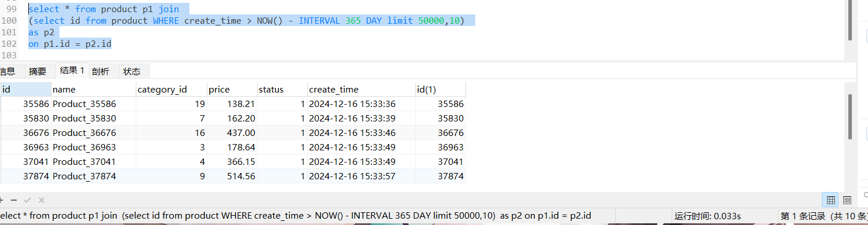Screen dimensions: 868x225
Task: Click the id(1) column header
Action: (x=440, y=89)
